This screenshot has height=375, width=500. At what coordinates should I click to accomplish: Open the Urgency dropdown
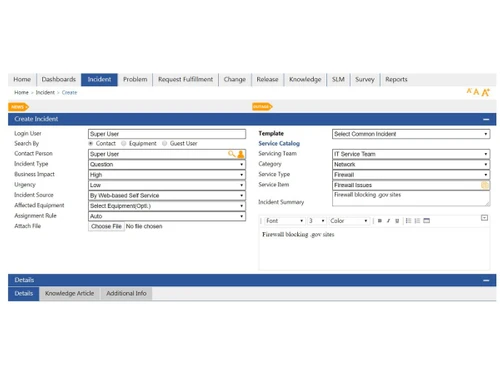[167, 185]
